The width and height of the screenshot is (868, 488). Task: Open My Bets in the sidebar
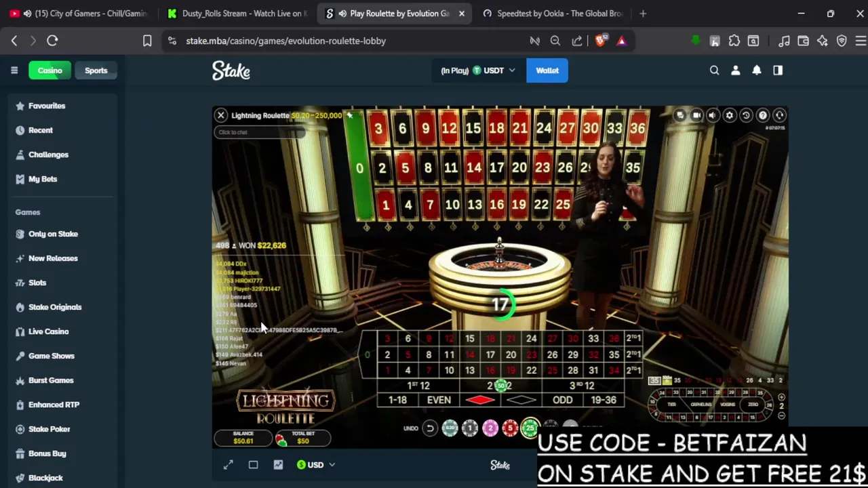pos(61,179)
